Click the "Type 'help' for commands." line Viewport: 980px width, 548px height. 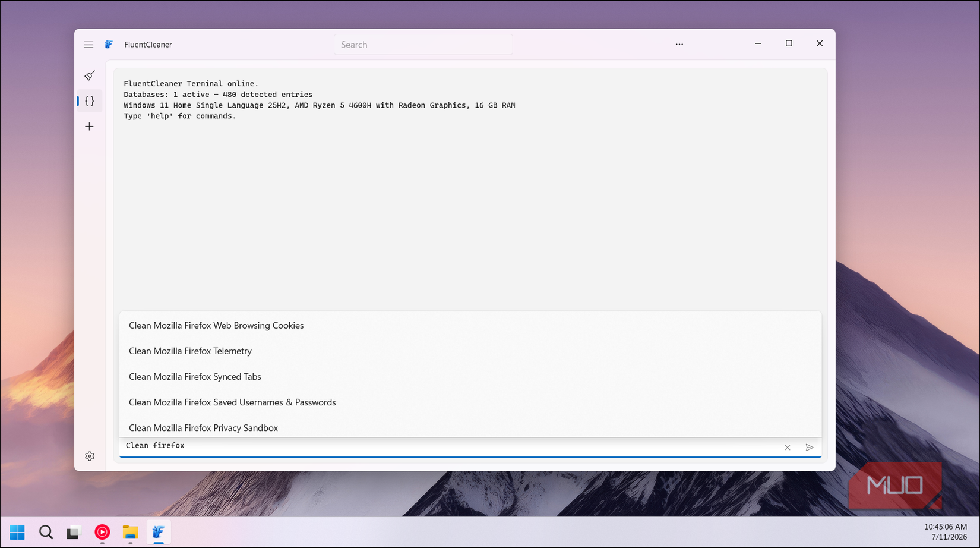click(180, 116)
